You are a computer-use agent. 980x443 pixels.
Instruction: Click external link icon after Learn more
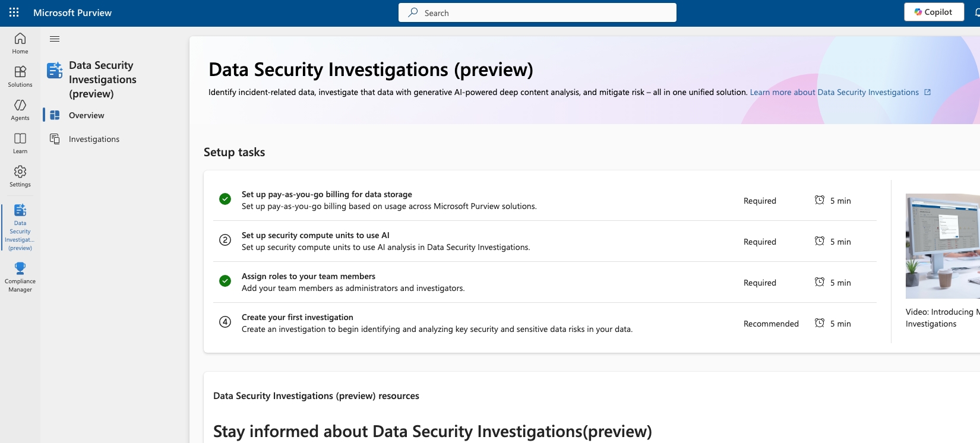[928, 92]
